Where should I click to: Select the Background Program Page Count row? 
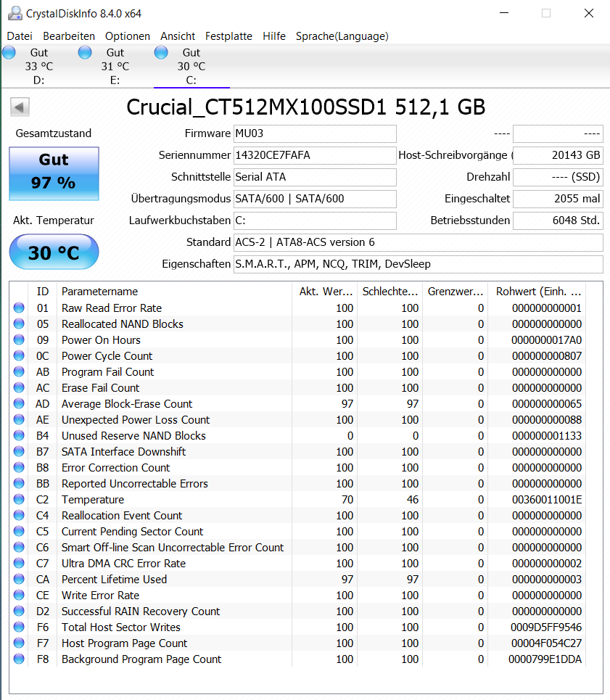pos(297,659)
